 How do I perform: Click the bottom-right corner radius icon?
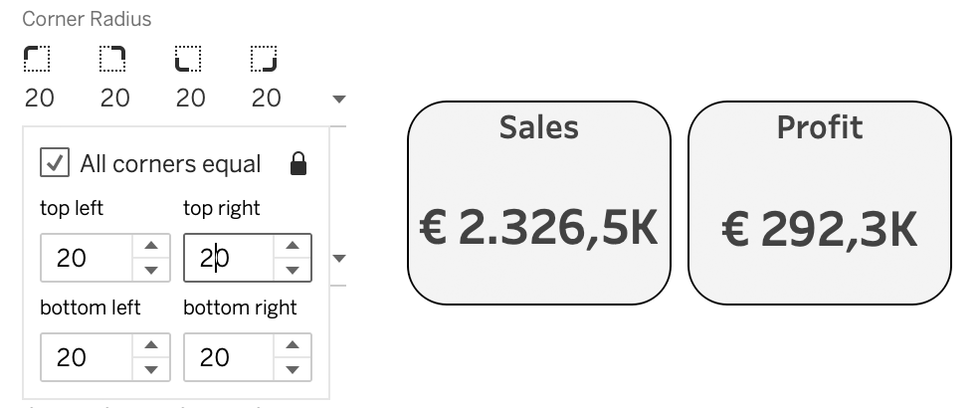(x=264, y=60)
